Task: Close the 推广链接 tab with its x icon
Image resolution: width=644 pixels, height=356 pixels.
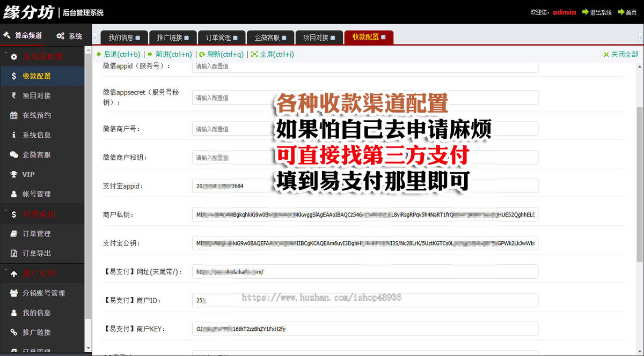Action: (x=186, y=38)
